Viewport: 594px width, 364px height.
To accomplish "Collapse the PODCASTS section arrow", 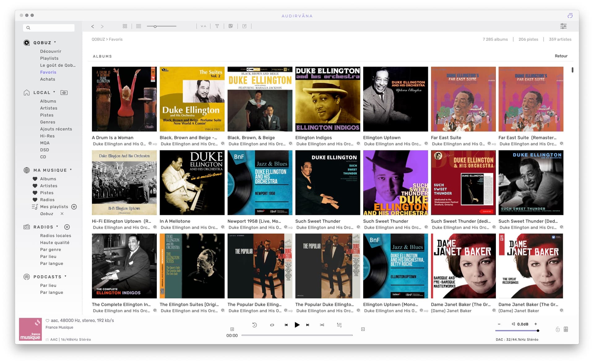I will tap(66, 276).
